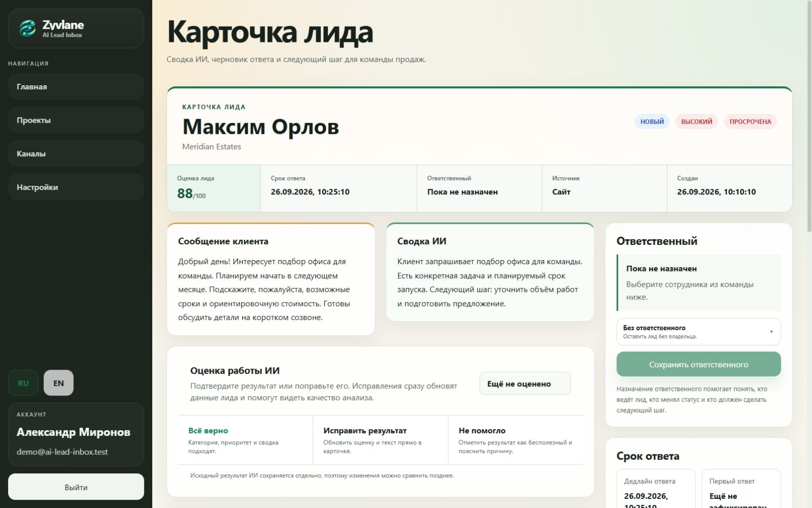Click the Александр Миронов account card
The image size is (812, 508).
pyautogui.click(x=76, y=434)
